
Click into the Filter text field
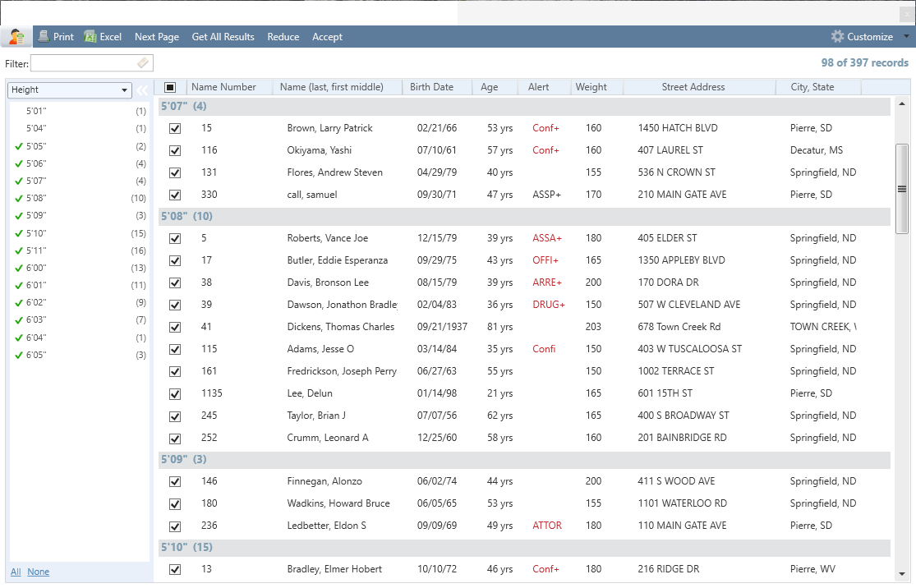(x=82, y=63)
